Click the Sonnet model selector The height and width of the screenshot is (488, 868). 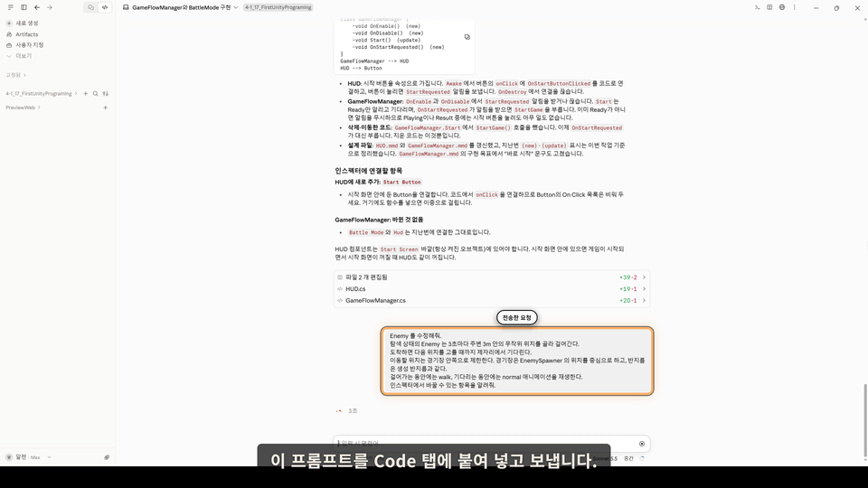pos(606,459)
